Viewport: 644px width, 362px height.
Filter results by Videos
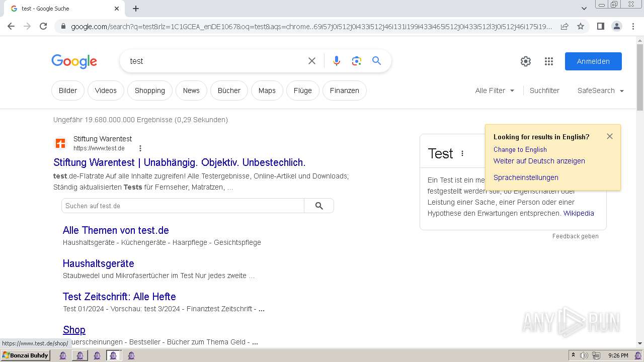(x=106, y=90)
